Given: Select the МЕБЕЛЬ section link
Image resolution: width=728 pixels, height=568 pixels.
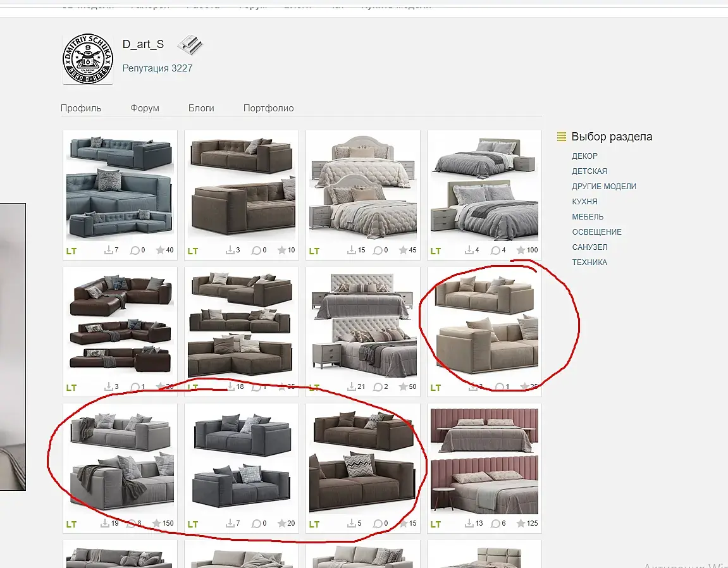Looking at the screenshot, I should coord(588,216).
